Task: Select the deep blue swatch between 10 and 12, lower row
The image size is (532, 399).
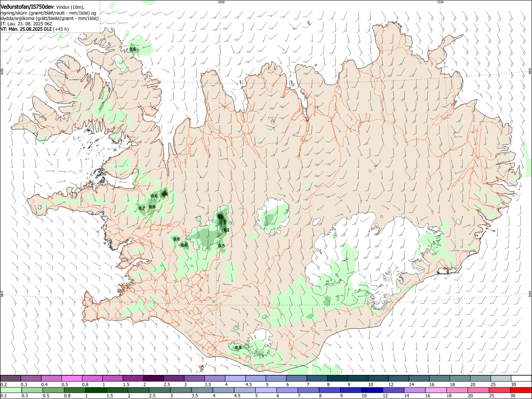Action: point(372,390)
